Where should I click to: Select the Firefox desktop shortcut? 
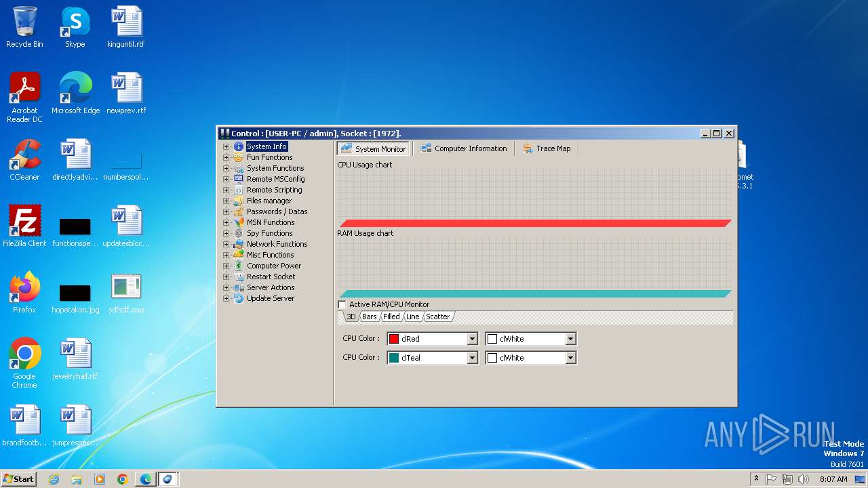[x=24, y=293]
